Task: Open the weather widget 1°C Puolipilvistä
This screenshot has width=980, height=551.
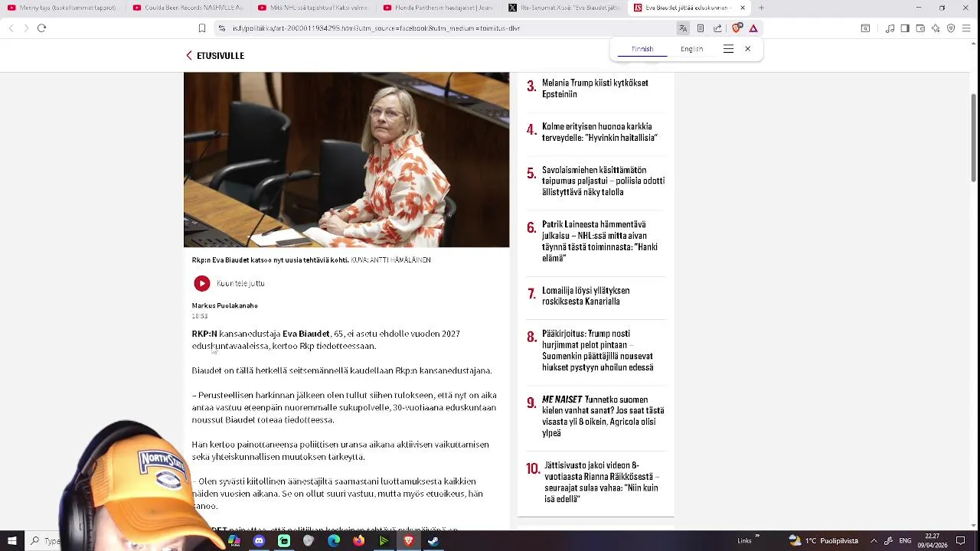Action: point(824,541)
